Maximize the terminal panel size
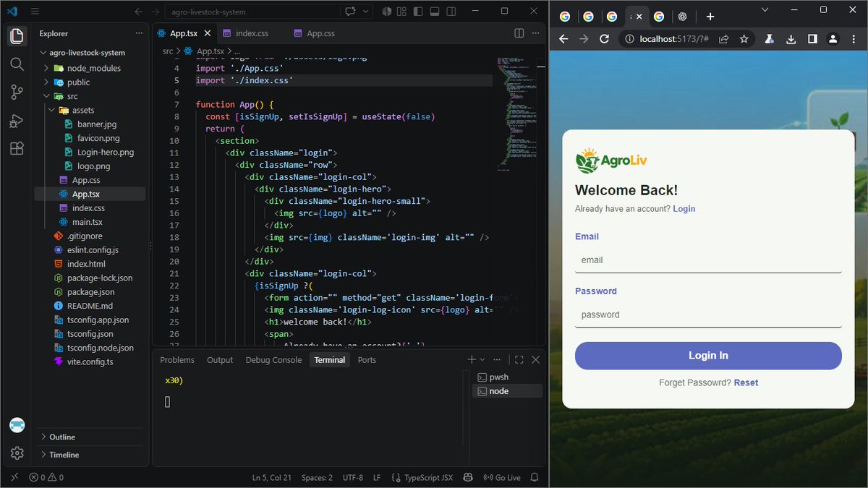 [x=519, y=359]
